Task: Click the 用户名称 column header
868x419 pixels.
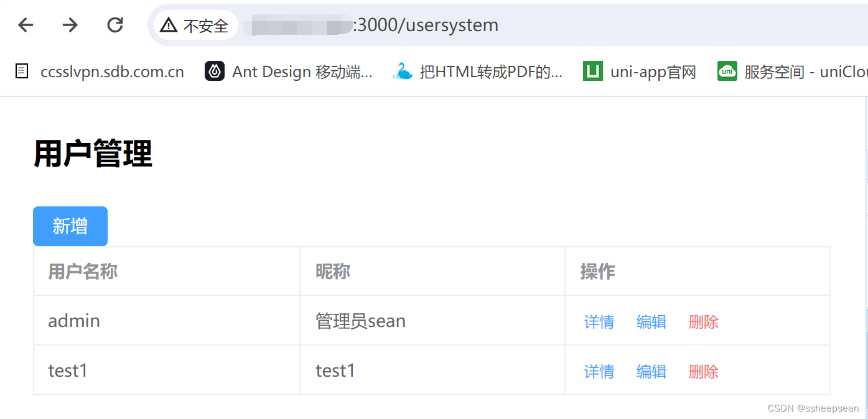Action: coord(82,271)
